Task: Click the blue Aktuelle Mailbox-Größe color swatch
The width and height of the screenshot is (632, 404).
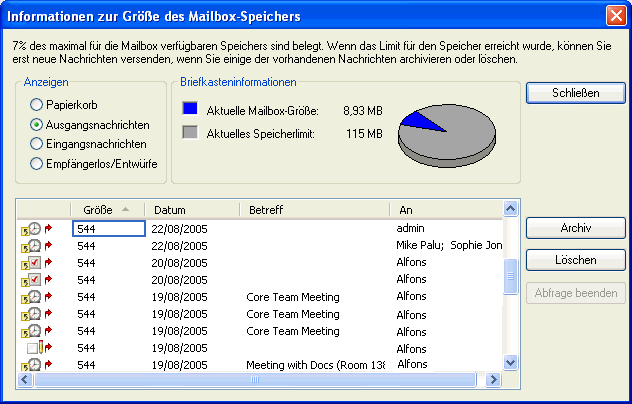Action: pyautogui.click(x=190, y=108)
